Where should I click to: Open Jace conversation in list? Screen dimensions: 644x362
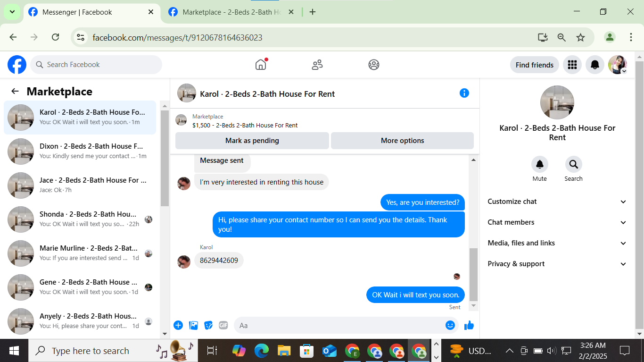[80, 185]
